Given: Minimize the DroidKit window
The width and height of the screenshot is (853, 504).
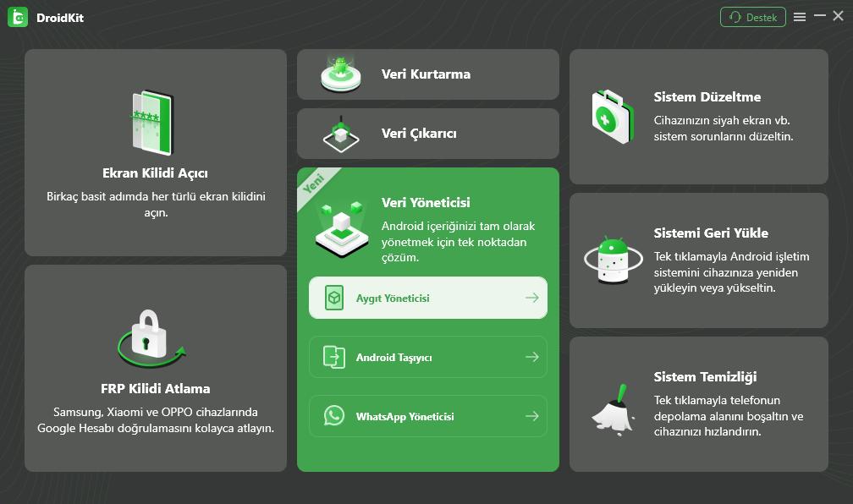Looking at the screenshot, I should (x=820, y=16).
